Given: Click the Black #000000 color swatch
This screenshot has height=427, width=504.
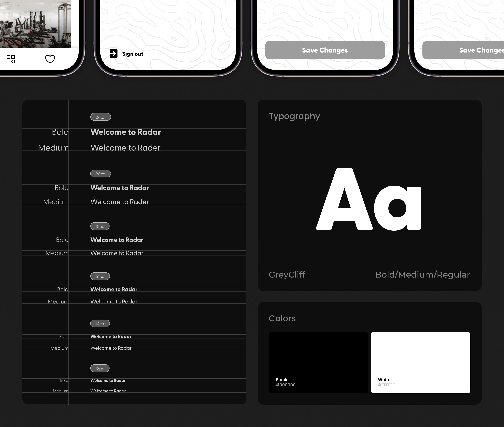Looking at the screenshot, I should point(318,362).
